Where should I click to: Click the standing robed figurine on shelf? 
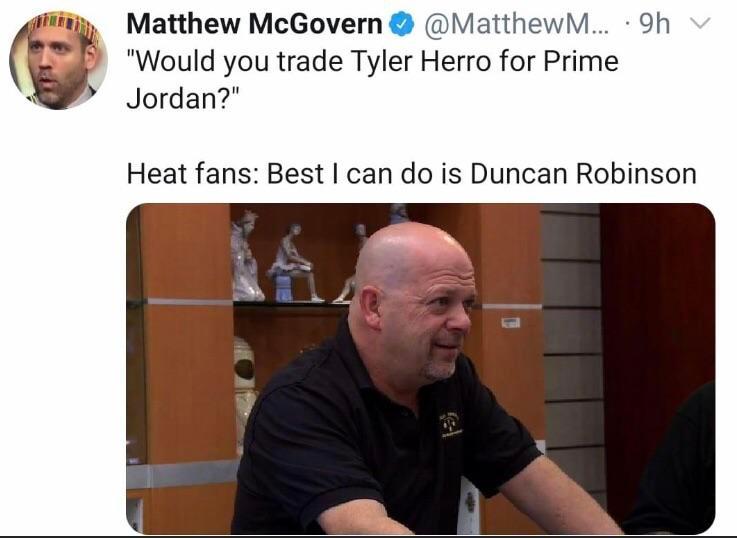(x=247, y=256)
